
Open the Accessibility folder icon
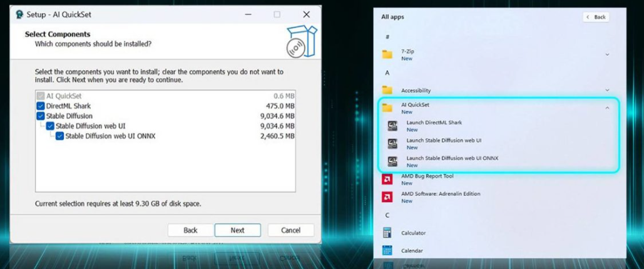point(387,90)
